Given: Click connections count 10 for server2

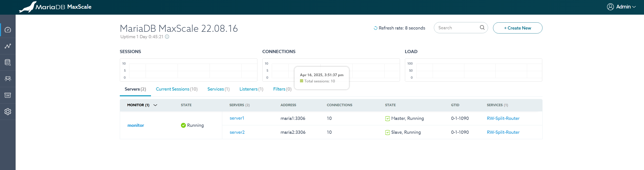Looking at the screenshot, I should click(329, 132).
